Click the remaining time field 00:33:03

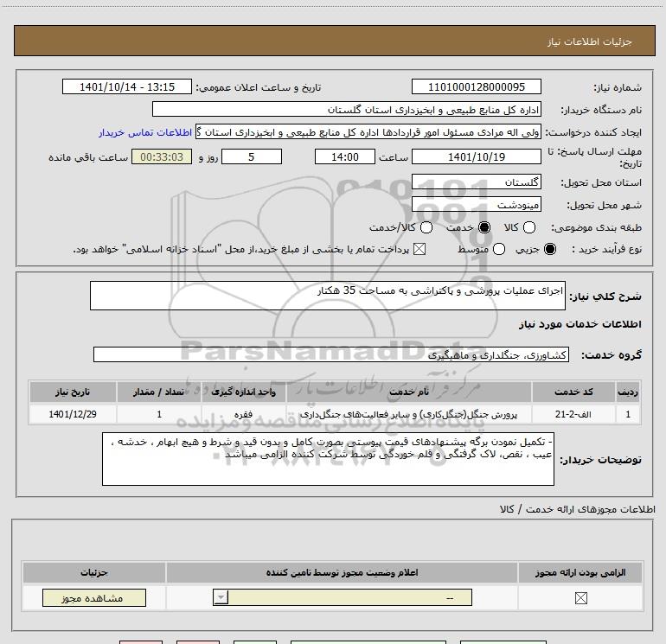pyautogui.click(x=162, y=156)
